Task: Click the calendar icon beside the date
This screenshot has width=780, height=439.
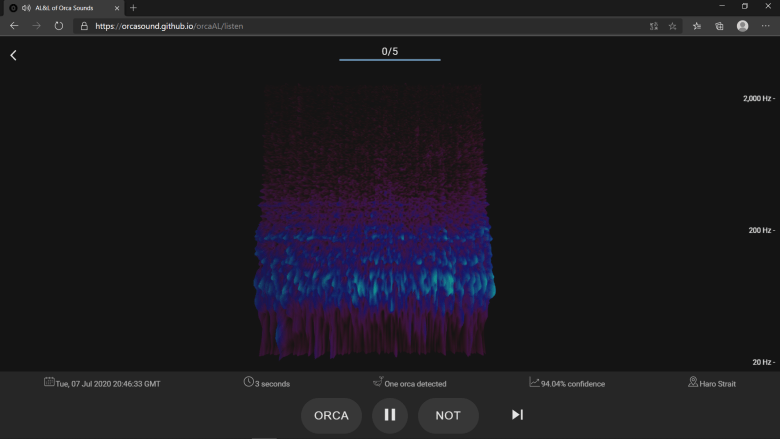Action: [x=49, y=382]
